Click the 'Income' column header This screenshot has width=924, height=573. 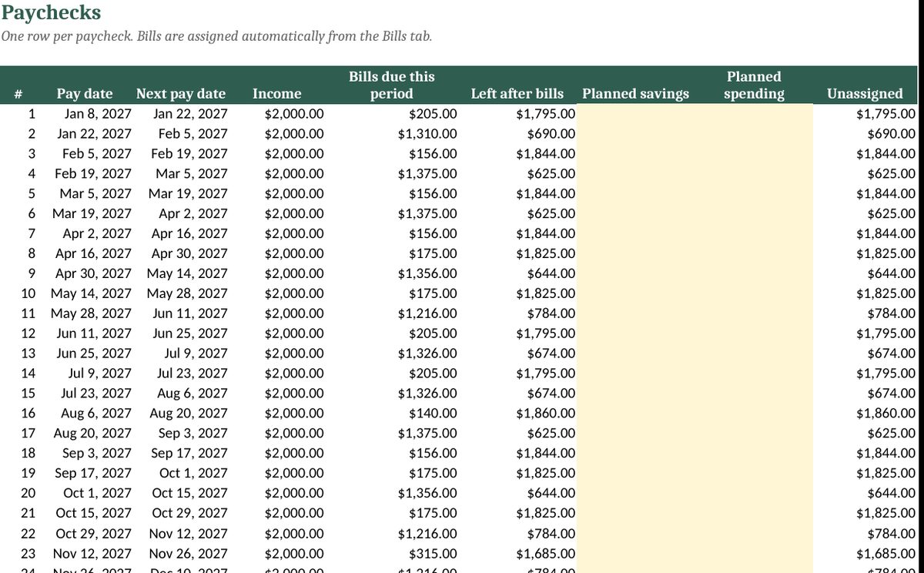(277, 94)
